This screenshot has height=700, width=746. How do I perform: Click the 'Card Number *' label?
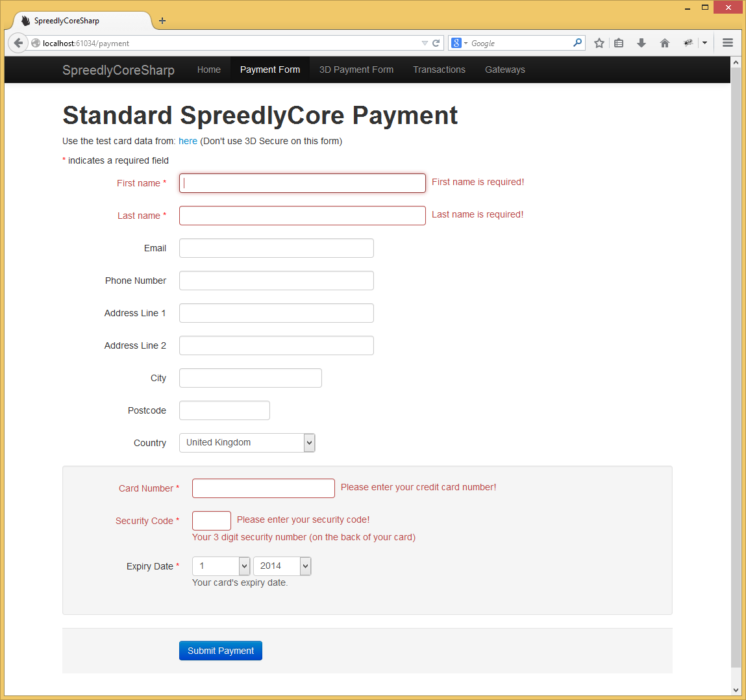[x=149, y=488]
